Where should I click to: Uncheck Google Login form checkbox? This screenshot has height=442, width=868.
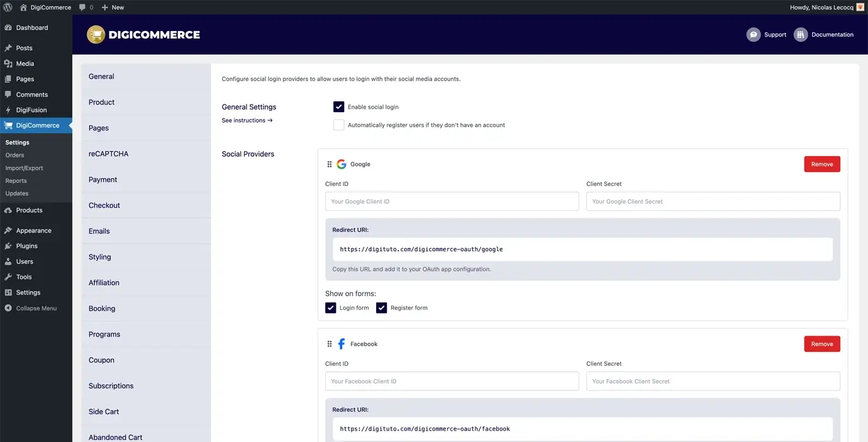pos(330,308)
